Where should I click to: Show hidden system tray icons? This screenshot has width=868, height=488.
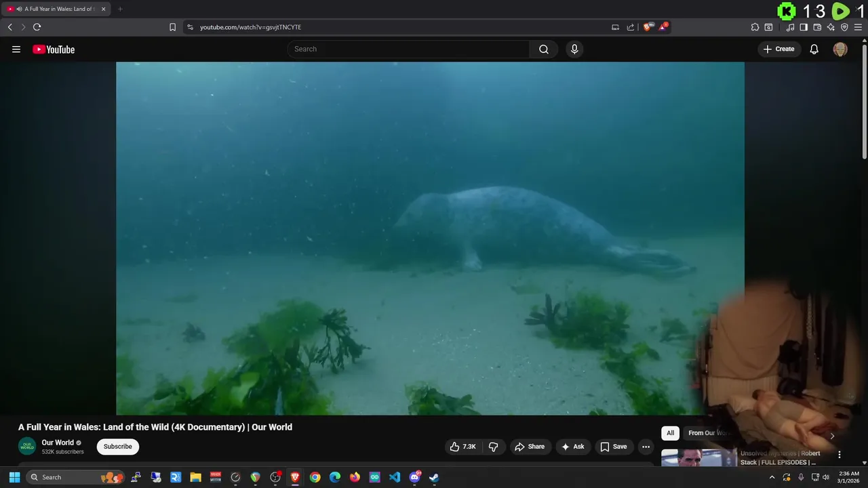coord(772,477)
